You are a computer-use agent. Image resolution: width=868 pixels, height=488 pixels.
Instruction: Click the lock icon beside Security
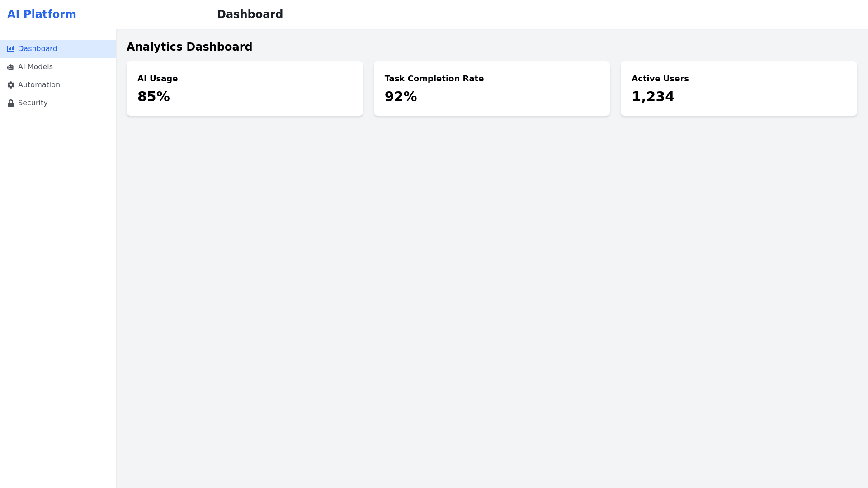click(x=11, y=103)
